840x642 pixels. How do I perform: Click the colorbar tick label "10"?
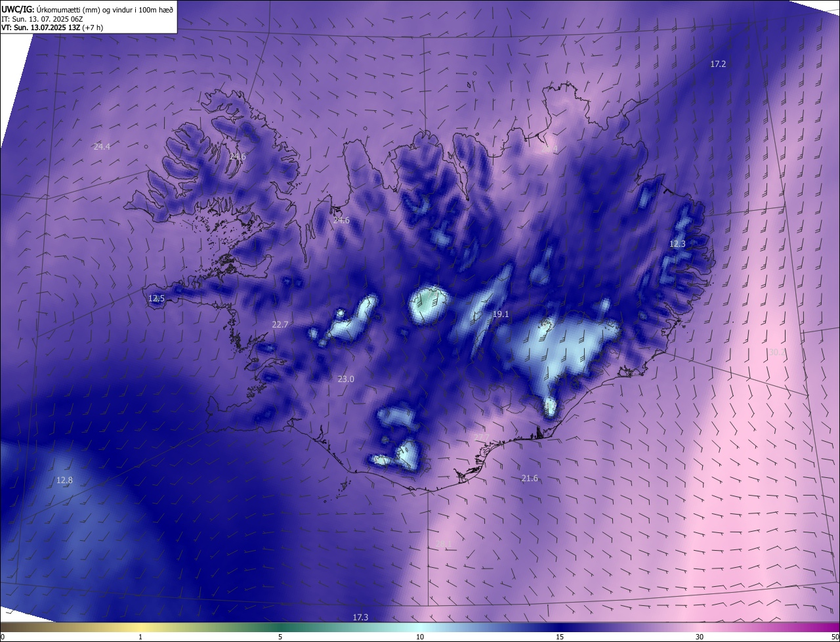(420, 637)
